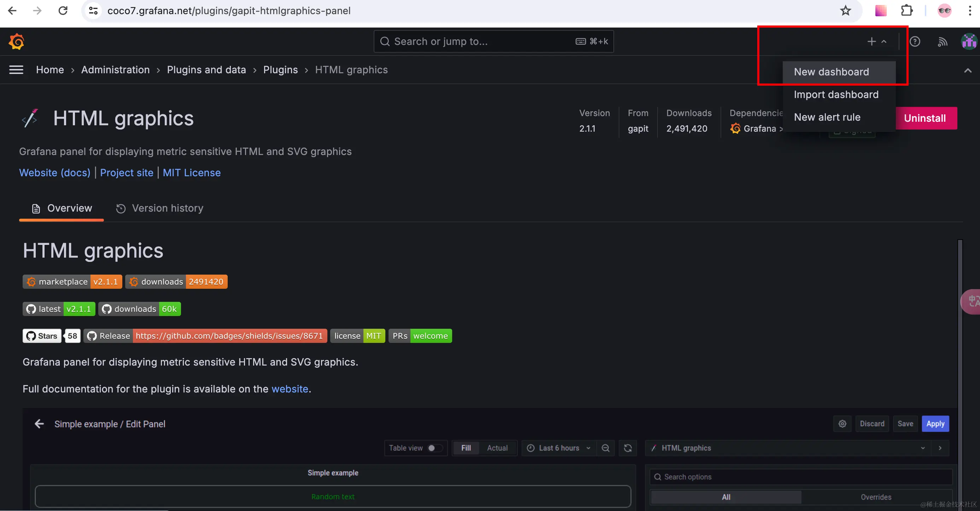Open the news feed RSS icon

coord(942,41)
